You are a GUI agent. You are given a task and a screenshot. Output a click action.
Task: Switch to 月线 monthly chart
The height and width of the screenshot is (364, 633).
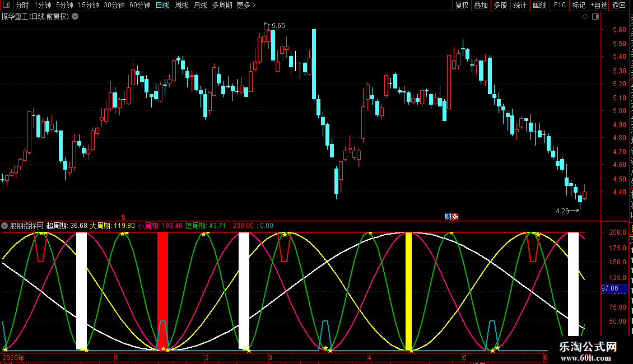[200, 5]
